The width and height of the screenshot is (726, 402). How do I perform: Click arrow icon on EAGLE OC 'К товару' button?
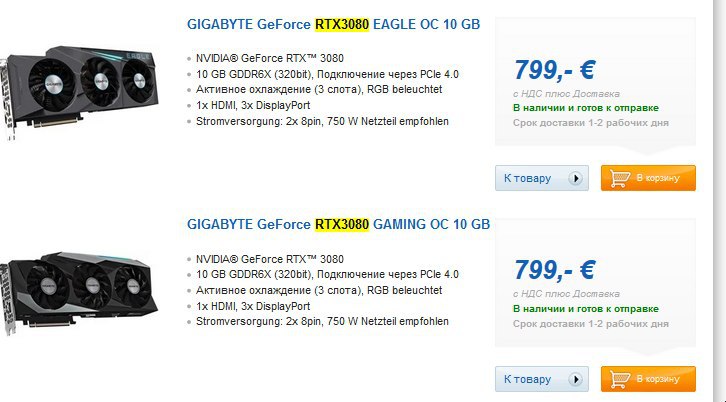coord(575,179)
